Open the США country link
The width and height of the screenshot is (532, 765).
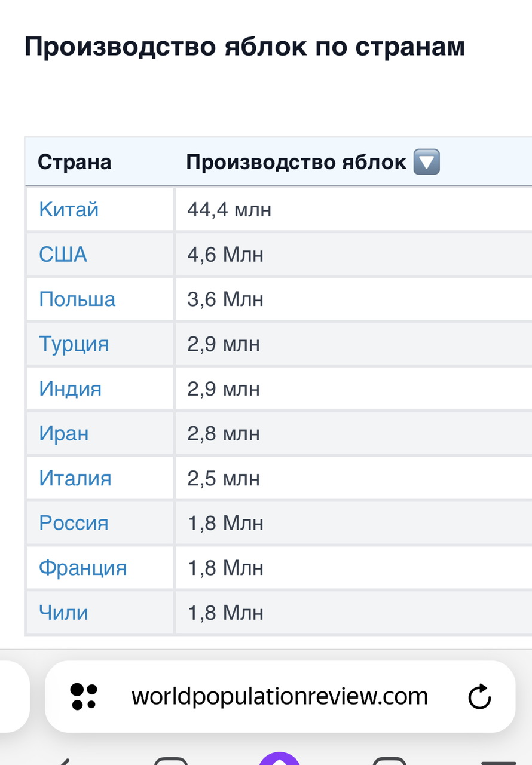point(63,254)
